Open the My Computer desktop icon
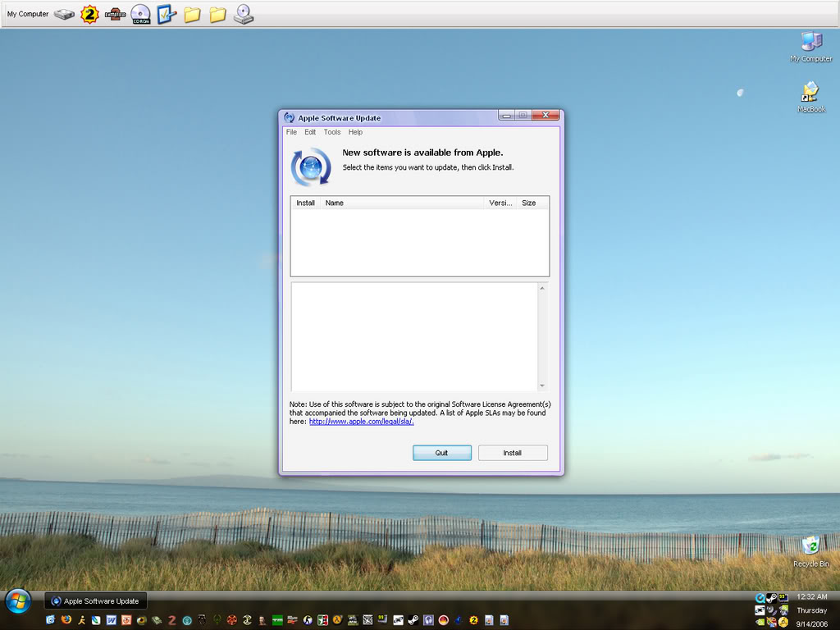The image size is (840, 630). tap(811, 47)
